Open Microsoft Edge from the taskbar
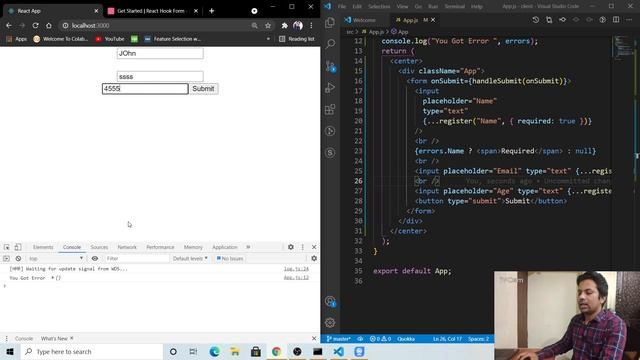This screenshot has width=640, height=360. pos(214,351)
